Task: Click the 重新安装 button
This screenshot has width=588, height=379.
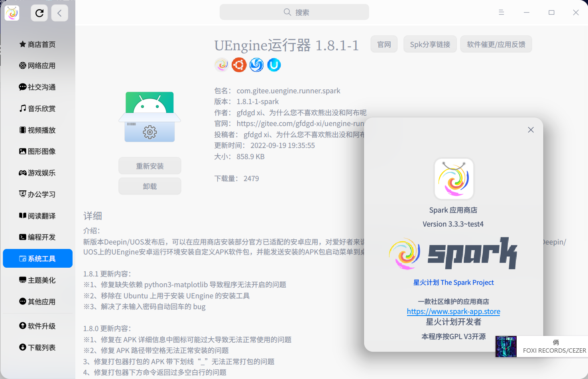Action: coord(149,166)
